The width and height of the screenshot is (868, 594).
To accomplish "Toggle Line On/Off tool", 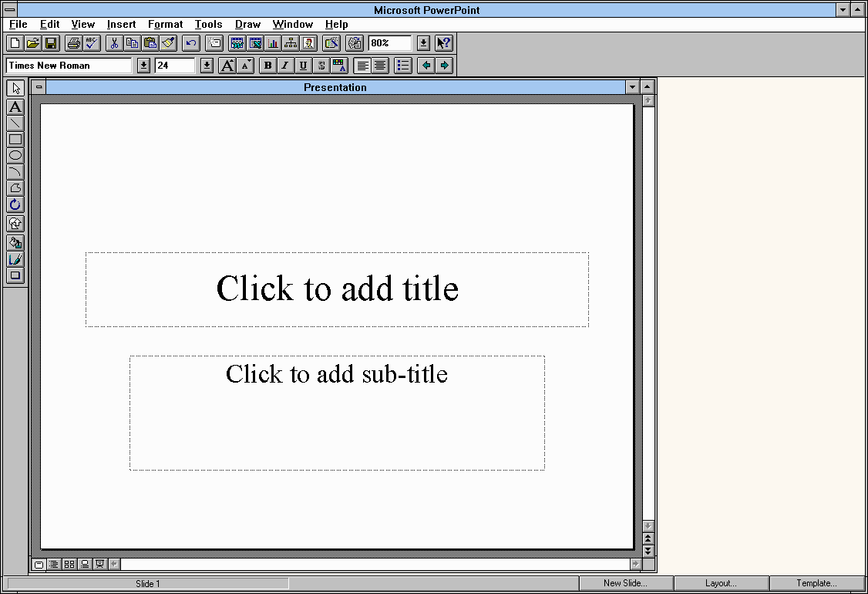I will click(15, 258).
